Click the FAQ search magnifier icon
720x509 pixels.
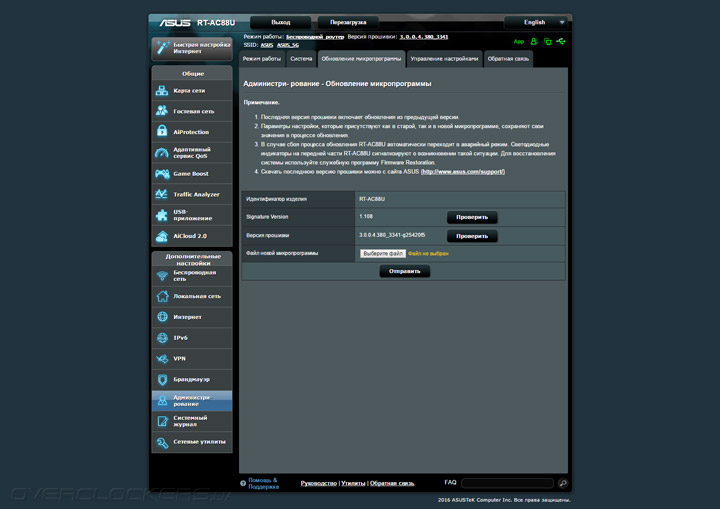tap(563, 483)
